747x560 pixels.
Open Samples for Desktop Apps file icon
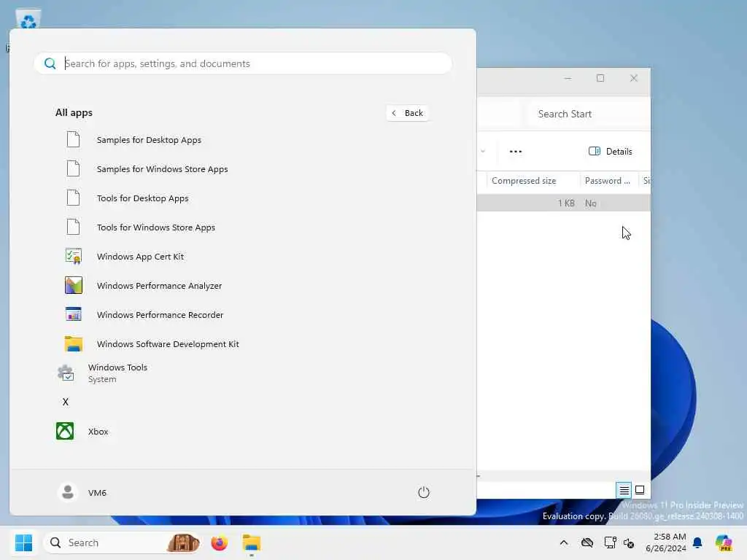(x=73, y=139)
